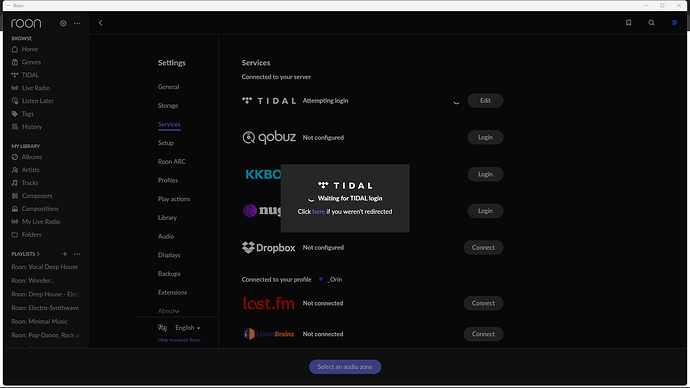Open the profile avatar at top right
This screenshot has height=388, width=690.
tap(674, 23)
